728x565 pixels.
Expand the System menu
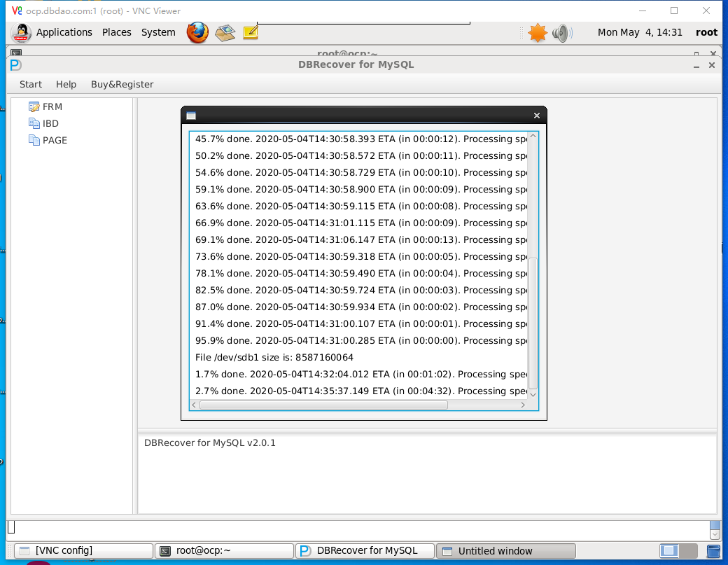point(158,32)
